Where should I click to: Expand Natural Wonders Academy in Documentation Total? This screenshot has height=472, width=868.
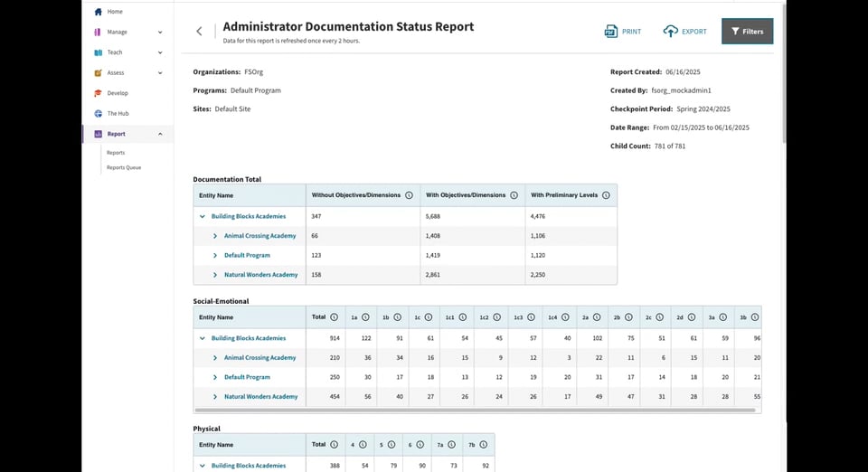[x=215, y=275]
